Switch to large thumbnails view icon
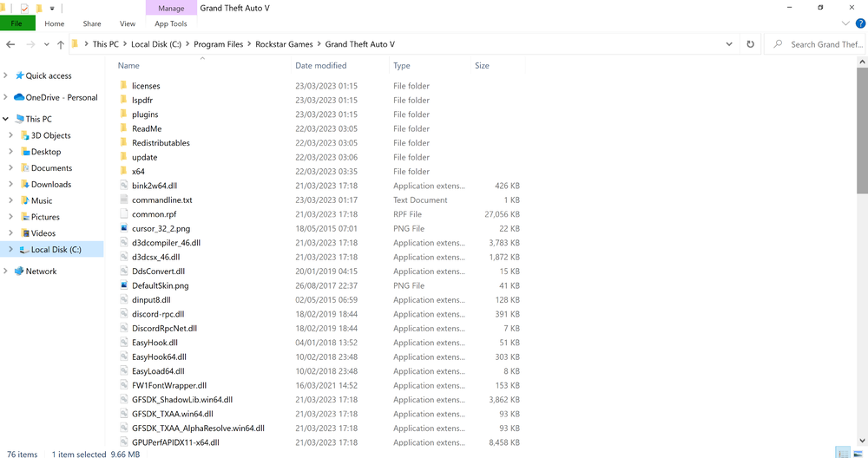 click(858, 453)
